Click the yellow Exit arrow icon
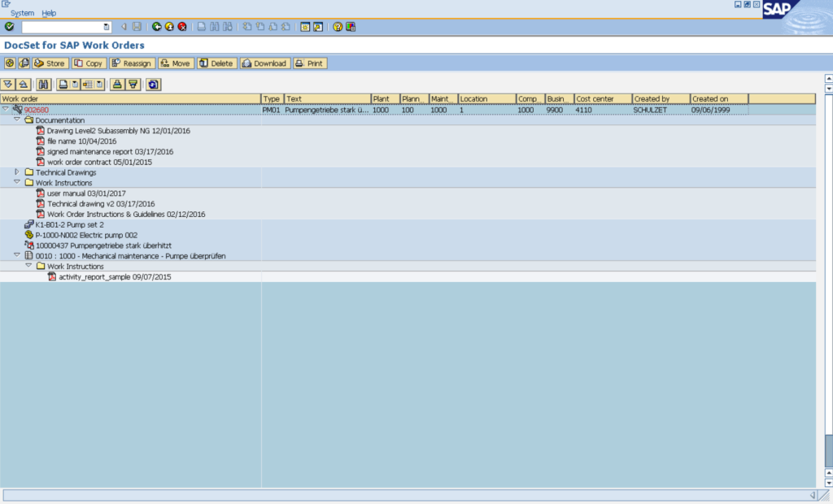833x504 pixels. tap(169, 27)
